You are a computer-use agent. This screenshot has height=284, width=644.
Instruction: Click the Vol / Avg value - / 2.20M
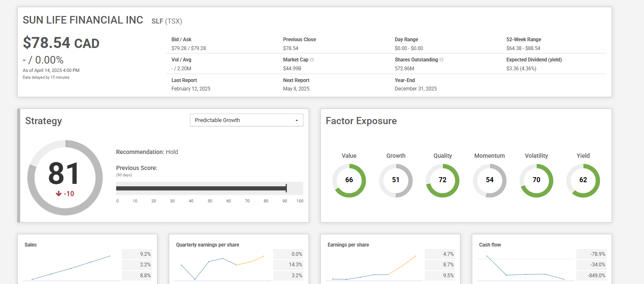tap(181, 69)
